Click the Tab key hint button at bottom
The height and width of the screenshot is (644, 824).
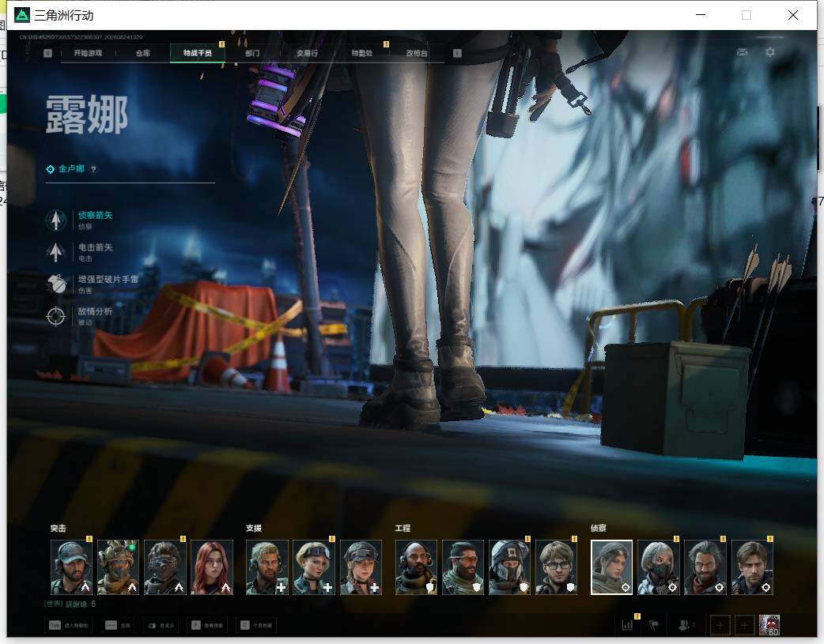pos(69,626)
